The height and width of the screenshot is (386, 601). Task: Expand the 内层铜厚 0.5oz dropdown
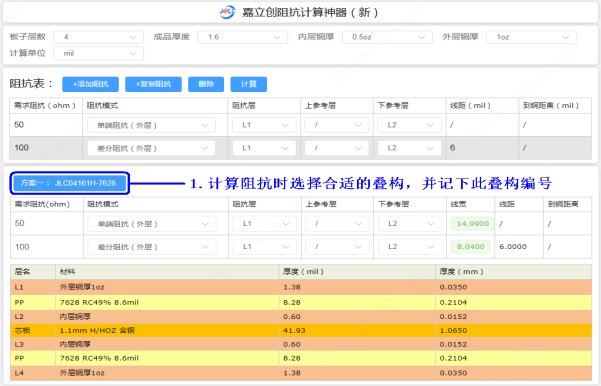(387, 37)
